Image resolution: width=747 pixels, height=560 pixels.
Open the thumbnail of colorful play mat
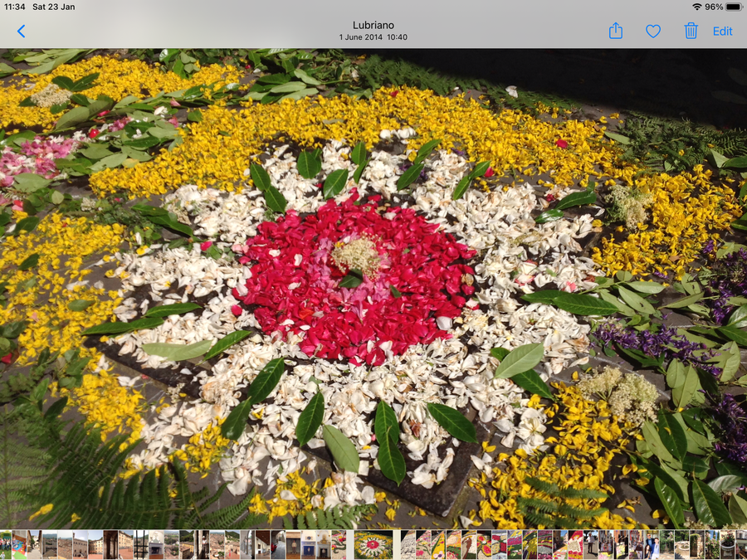click(x=20, y=545)
